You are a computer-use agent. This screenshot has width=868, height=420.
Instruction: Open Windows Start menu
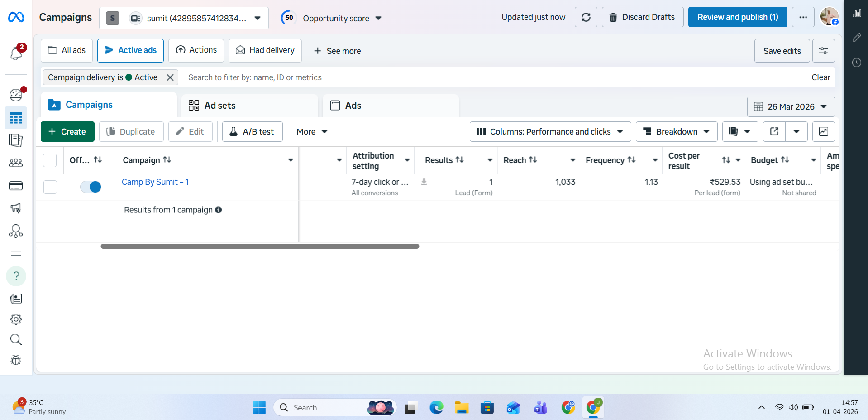[x=259, y=408]
